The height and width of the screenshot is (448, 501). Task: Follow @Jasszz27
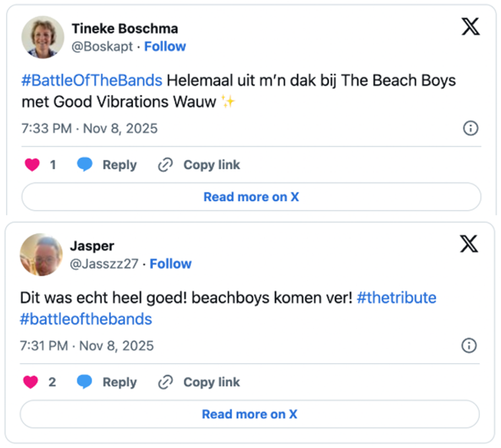[170, 264]
